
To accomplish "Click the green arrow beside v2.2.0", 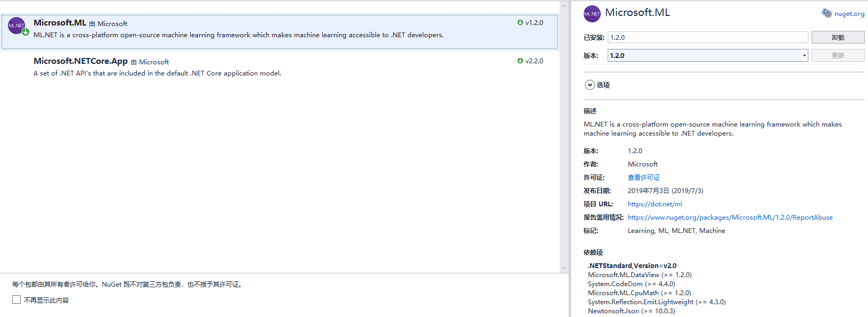I will coord(520,61).
